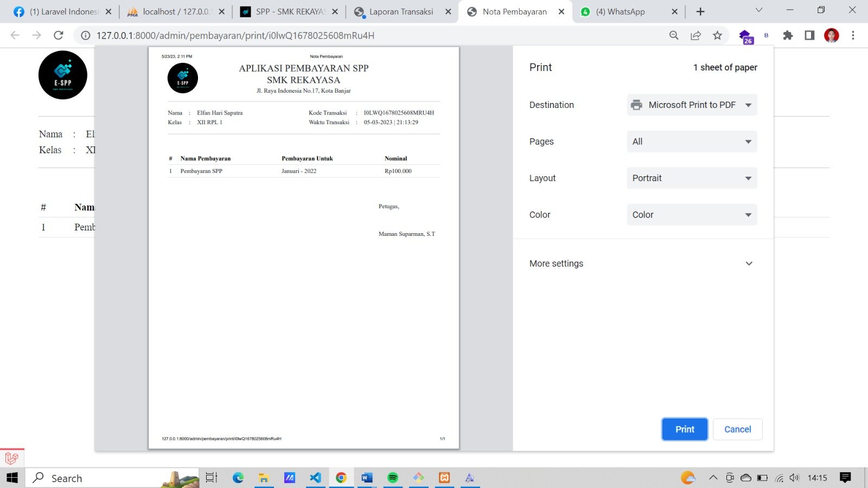Open Spotify from the taskbar
This screenshot has height=488, width=868.
393,478
